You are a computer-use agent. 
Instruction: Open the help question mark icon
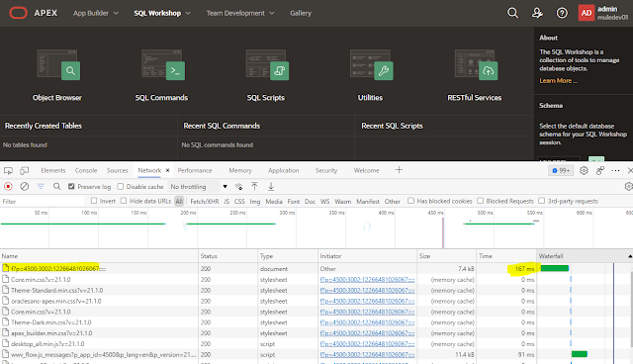(x=562, y=13)
